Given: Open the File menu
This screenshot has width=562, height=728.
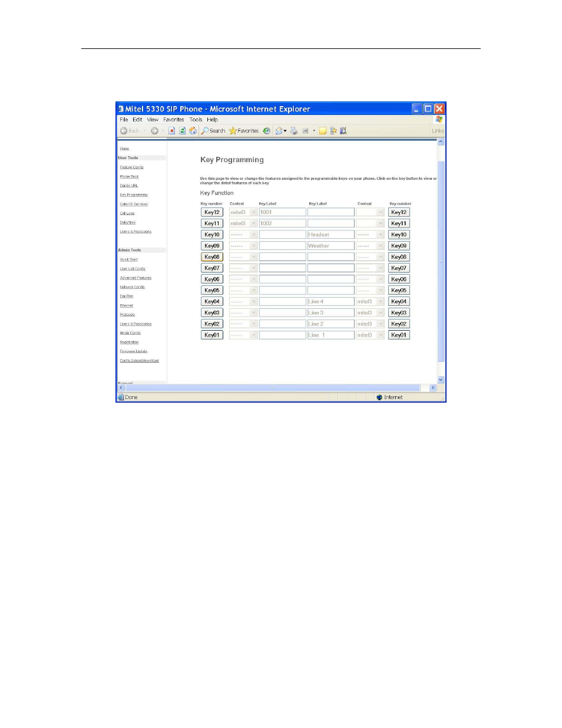Looking at the screenshot, I should [124, 120].
